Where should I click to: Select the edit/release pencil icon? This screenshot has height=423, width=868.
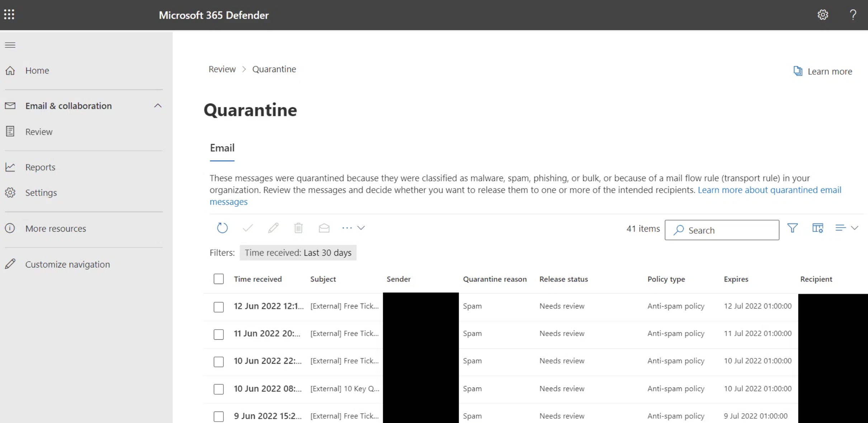(x=273, y=228)
